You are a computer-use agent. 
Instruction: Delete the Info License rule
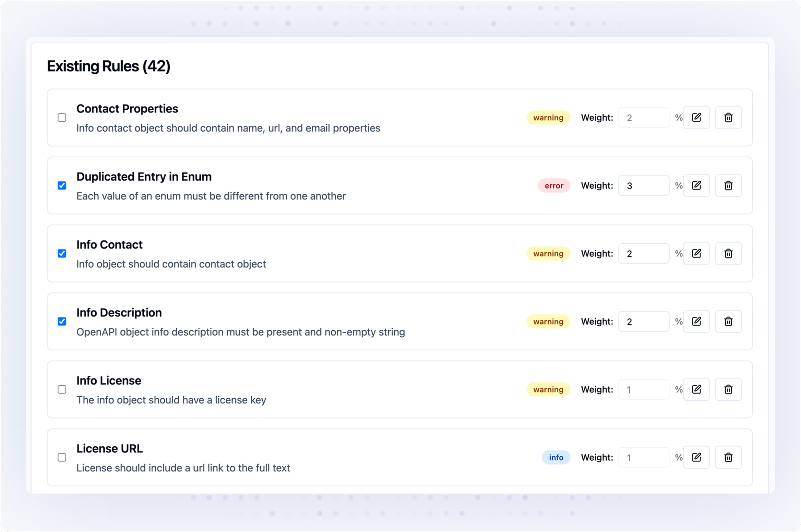[728, 389]
